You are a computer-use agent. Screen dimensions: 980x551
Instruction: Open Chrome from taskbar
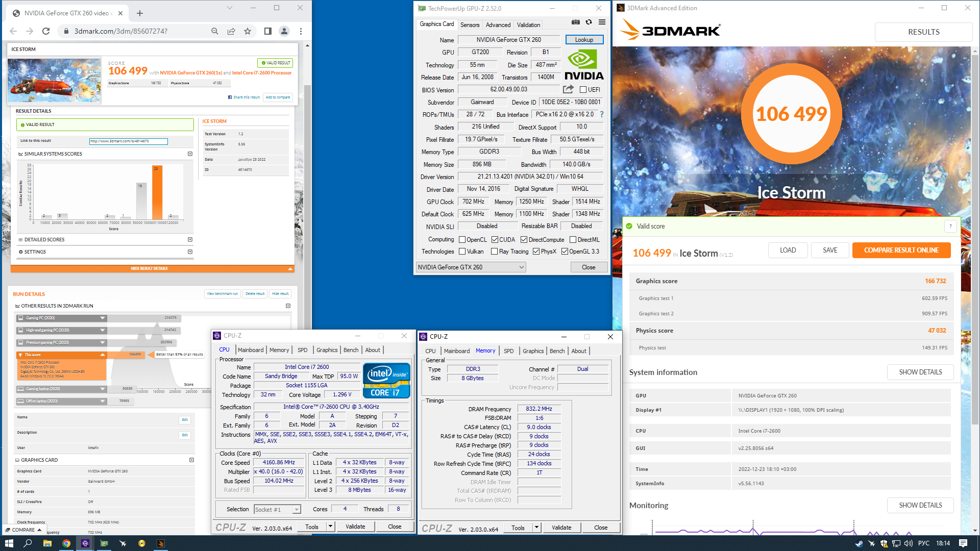(66, 543)
